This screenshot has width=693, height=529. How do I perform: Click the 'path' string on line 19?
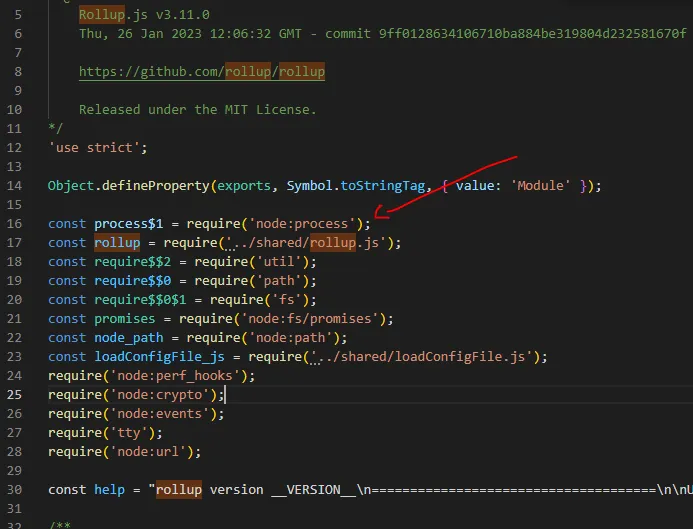[279, 281]
